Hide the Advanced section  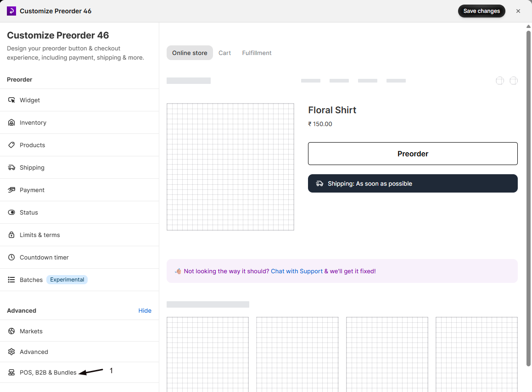(x=145, y=311)
